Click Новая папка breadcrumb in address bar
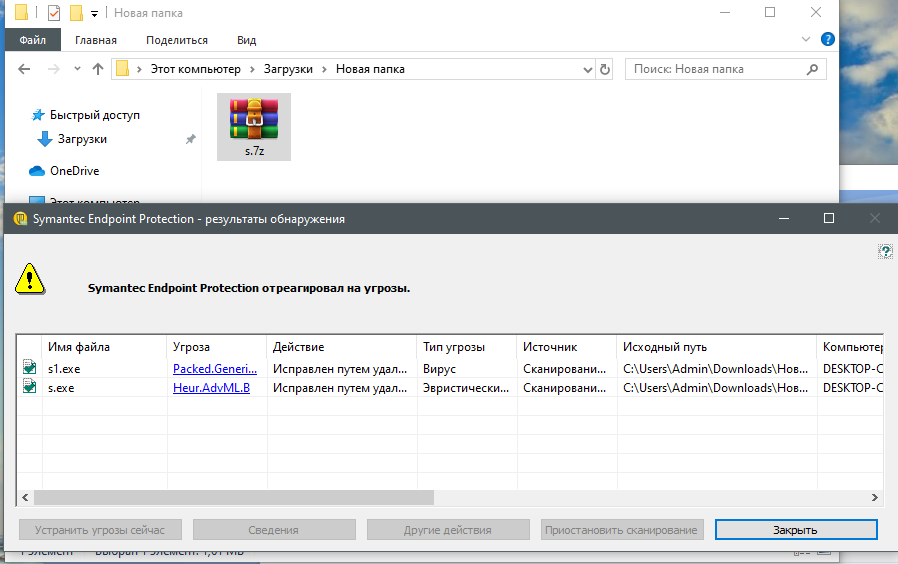This screenshot has height=564, width=898. coord(370,69)
